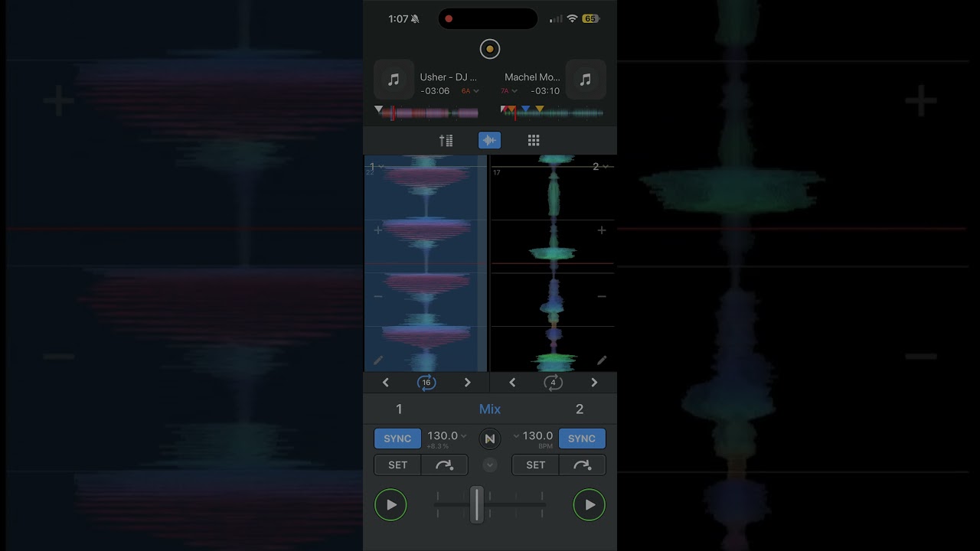980x551 pixels.
Task: Select the waveform view icon
Action: coord(489,140)
